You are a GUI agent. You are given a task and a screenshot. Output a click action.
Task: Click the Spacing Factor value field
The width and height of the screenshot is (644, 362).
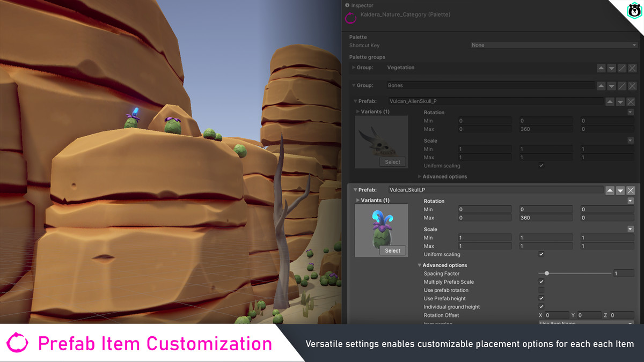(624, 274)
